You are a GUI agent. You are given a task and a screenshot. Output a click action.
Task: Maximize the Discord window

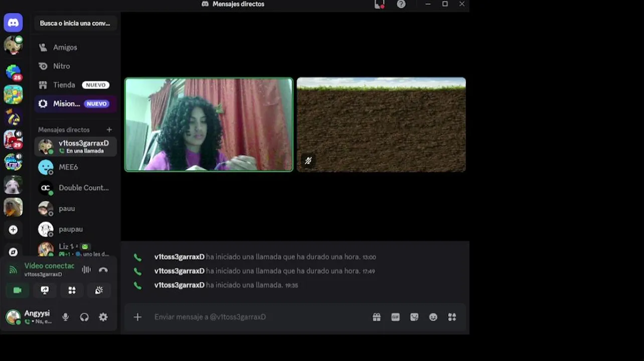coord(445,4)
